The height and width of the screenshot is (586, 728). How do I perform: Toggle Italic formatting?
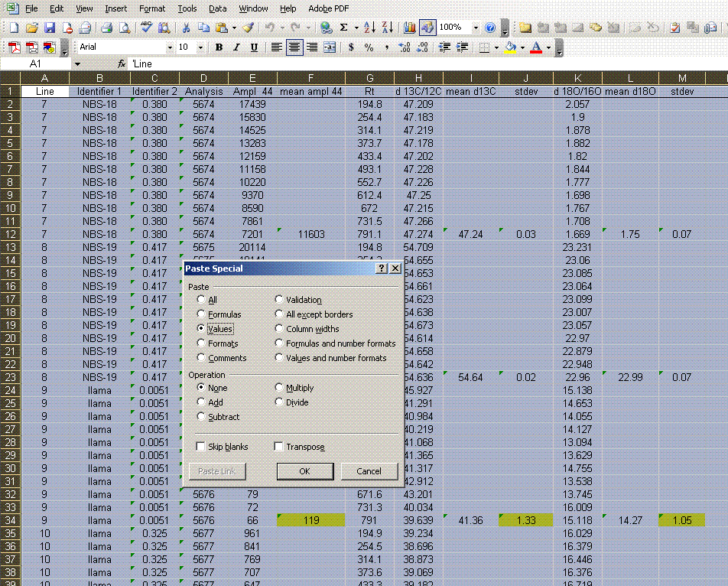[236, 47]
